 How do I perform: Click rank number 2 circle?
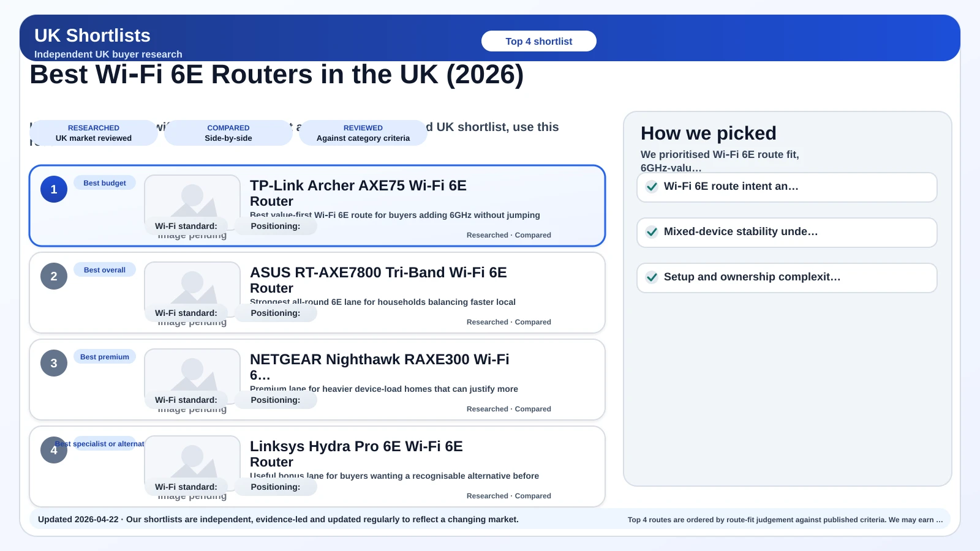pos(54,276)
